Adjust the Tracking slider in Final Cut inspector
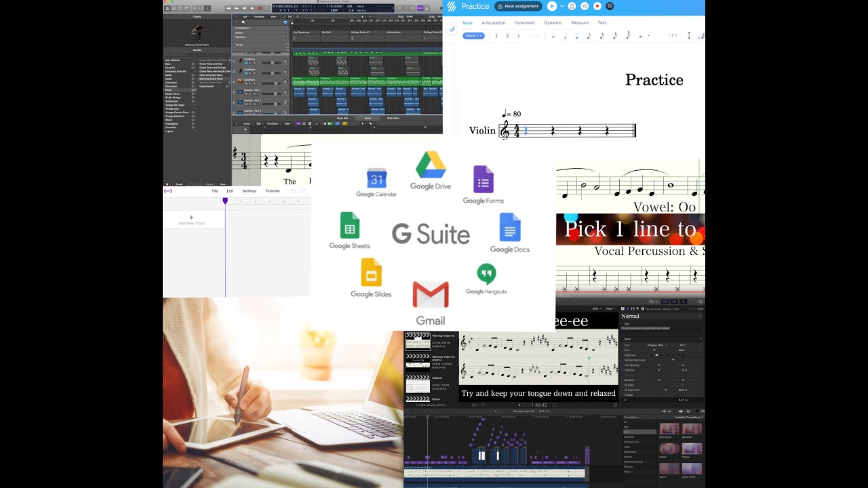This screenshot has height=488, width=868. tap(659, 370)
